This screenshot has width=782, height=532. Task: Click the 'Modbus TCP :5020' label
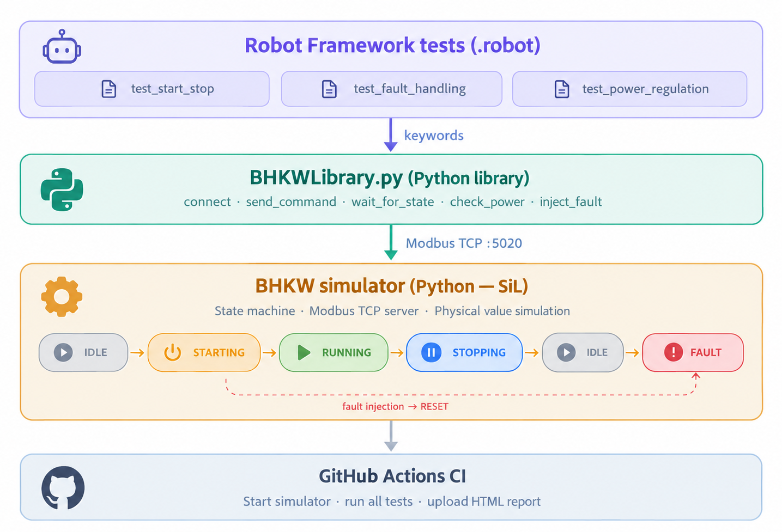(x=464, y=243)
